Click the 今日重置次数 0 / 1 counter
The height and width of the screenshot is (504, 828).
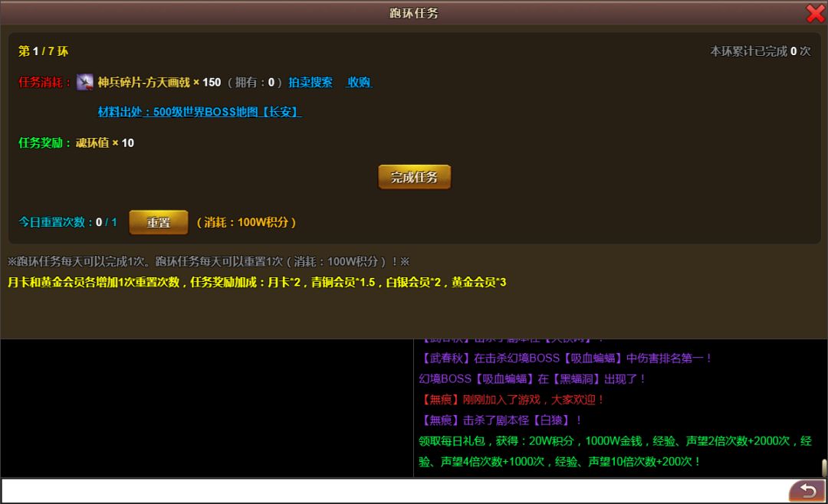coord(67,222)
